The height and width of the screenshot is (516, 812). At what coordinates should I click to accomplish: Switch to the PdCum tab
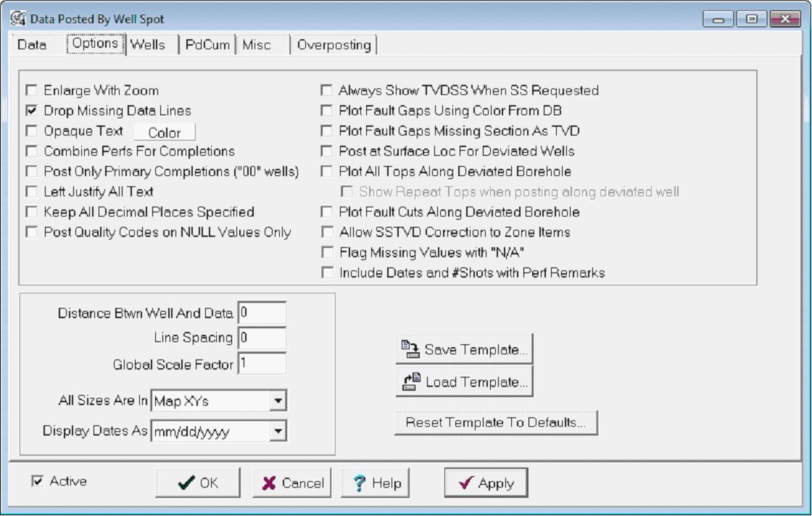(x=207, y=45)
